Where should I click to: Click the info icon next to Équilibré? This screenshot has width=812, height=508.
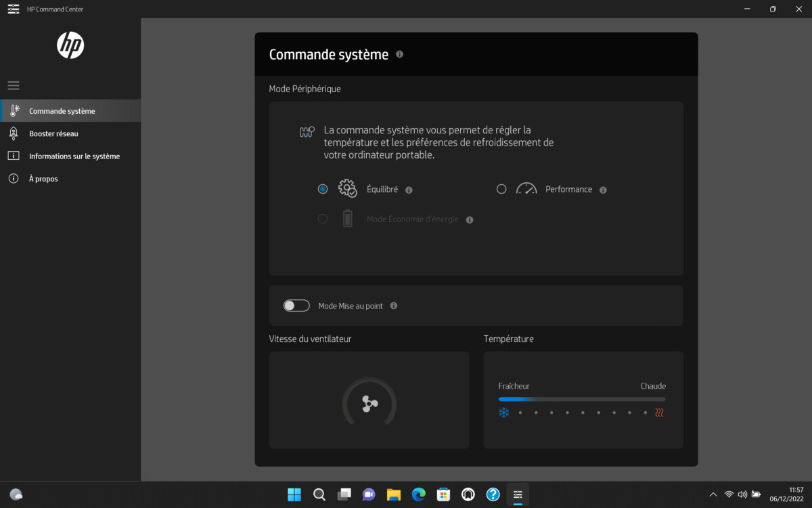(409, 190)
